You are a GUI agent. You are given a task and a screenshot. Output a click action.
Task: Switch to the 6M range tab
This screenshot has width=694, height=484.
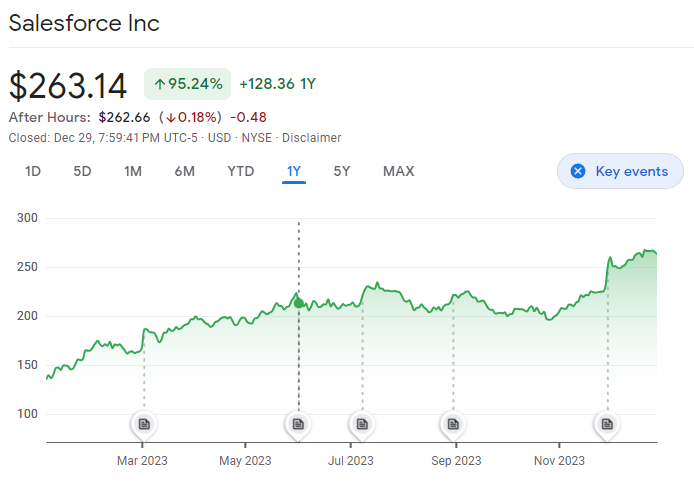185,171
